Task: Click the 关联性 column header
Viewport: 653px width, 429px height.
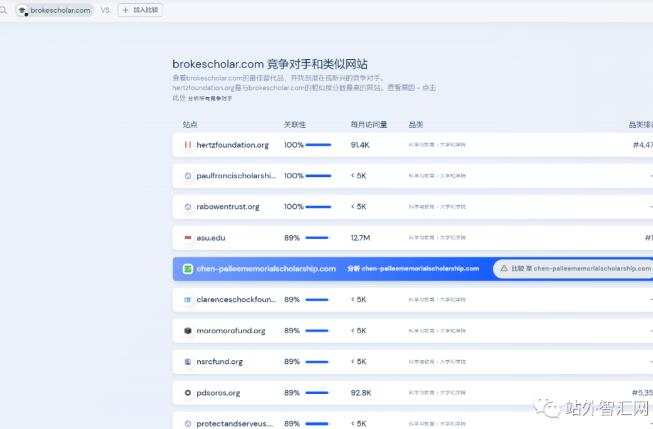Action: (x=295, y=125)
